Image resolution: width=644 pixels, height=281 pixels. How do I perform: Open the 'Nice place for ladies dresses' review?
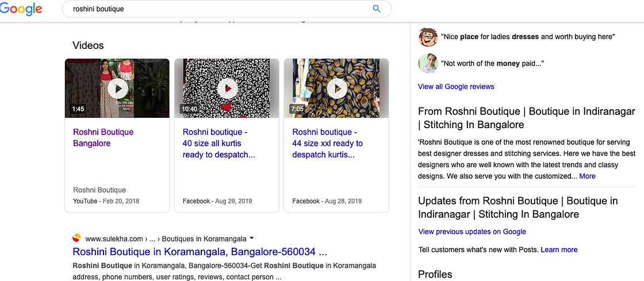click(x=528, y=37)
